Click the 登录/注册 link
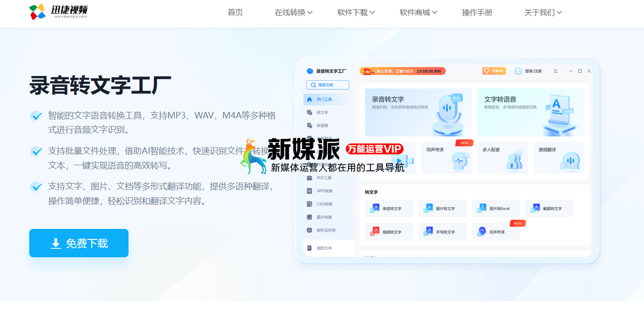 tap(533, 71)
